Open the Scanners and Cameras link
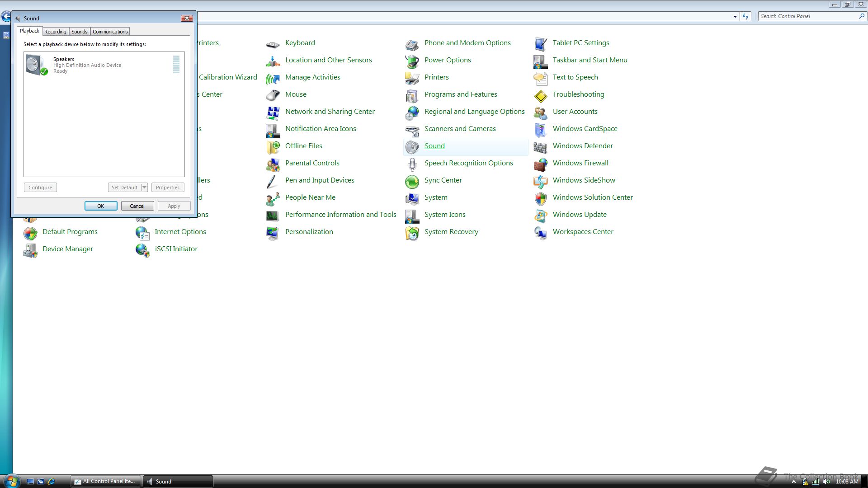This screenshot has width=868, height=488. 460,129
